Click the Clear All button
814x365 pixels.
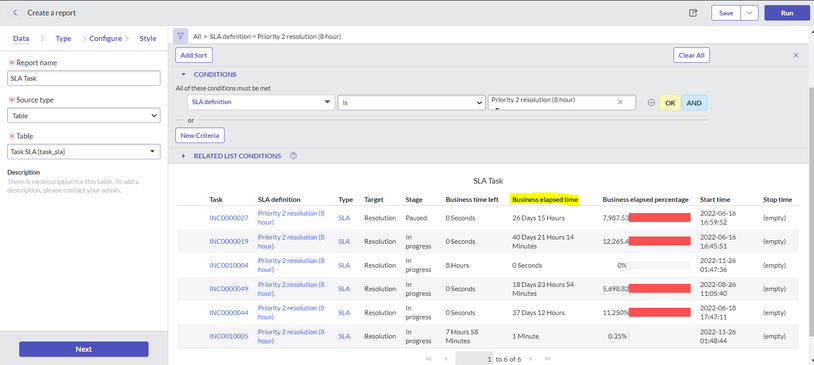click(x=691, y=55)
